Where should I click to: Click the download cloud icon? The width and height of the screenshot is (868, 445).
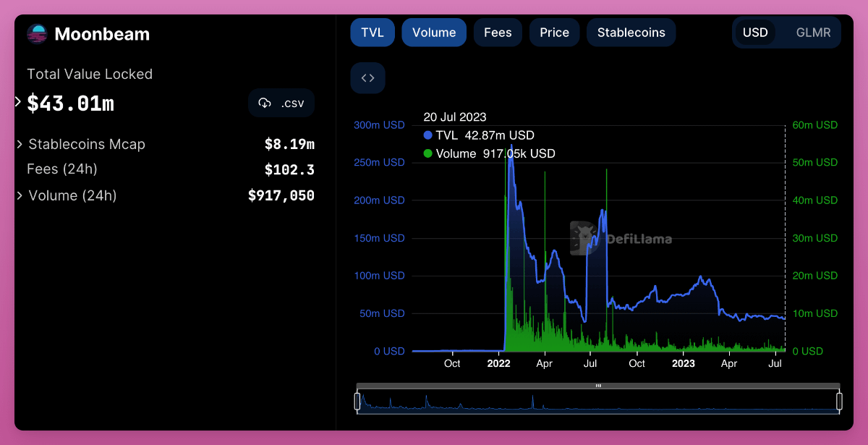click(265, 103)
